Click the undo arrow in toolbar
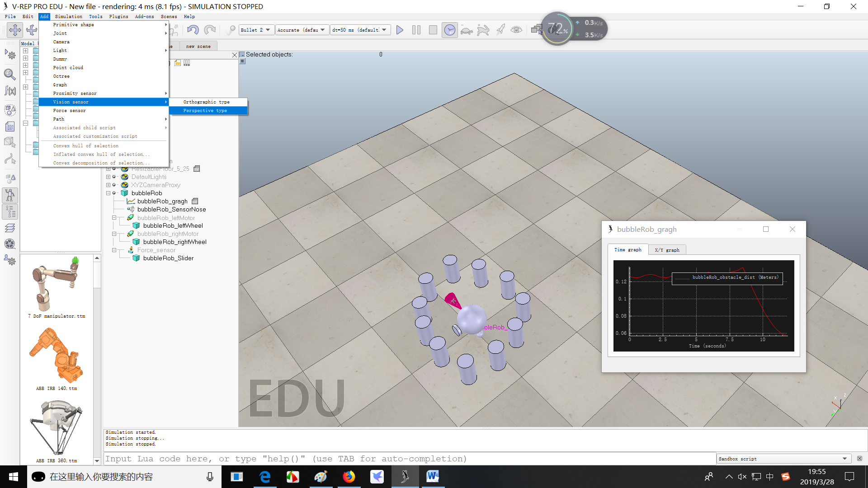Viewport: 868px width, 488px height. (x=193, y=30)
